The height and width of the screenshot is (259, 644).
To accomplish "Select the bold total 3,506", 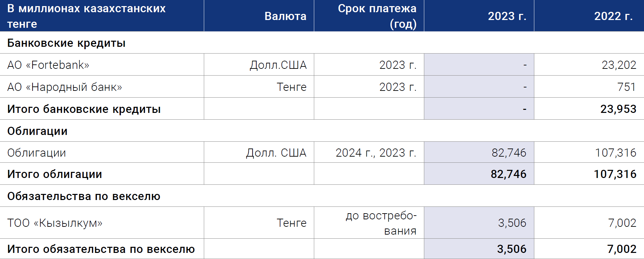I will click(511, 249).
